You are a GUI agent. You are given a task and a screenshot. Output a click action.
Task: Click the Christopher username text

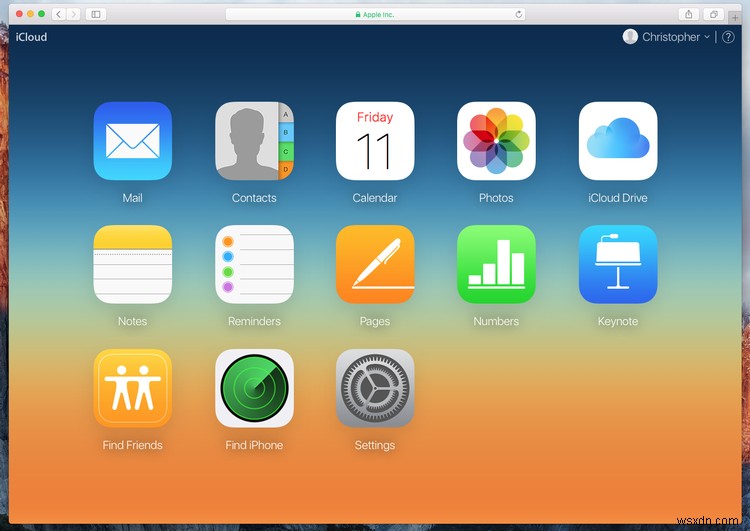tap(671, 37)
